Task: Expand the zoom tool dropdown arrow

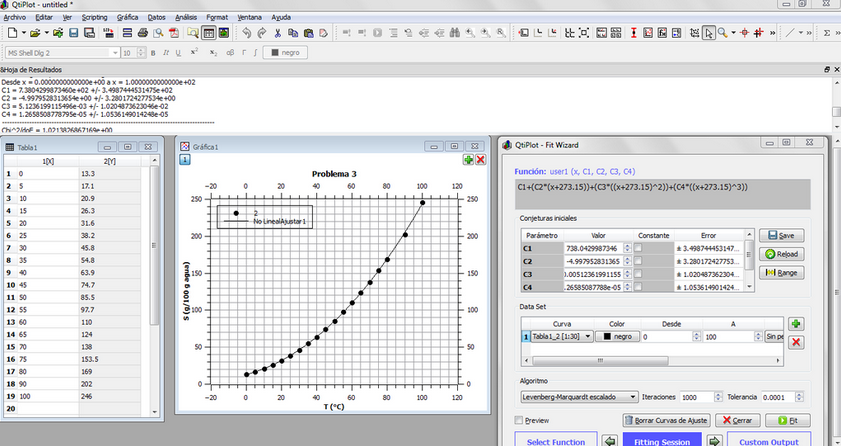Action: [x=734, y=33]
